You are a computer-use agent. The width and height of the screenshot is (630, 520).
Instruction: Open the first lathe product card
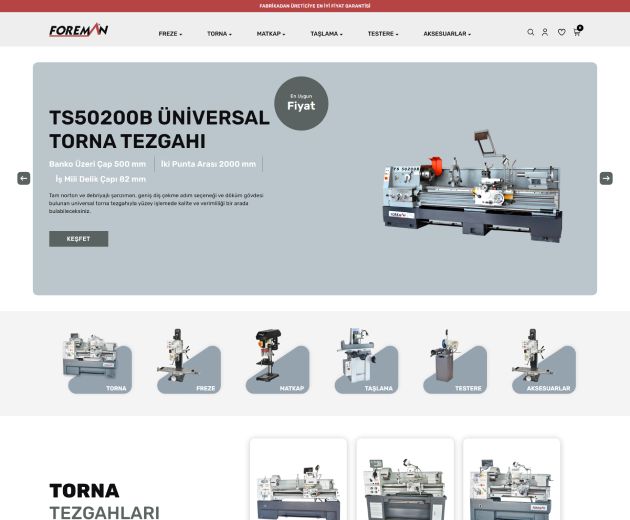point(298,480)
